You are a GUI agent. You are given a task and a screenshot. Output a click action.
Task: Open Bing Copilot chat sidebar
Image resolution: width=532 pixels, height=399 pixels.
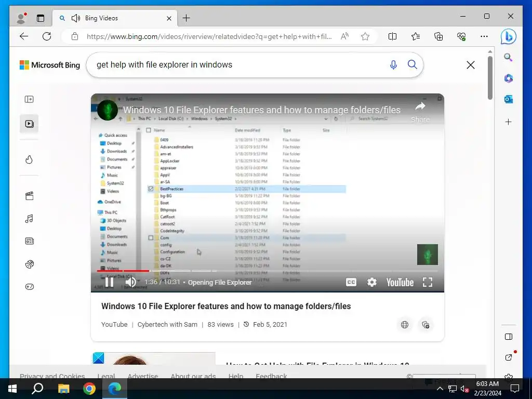coord(508,36)
